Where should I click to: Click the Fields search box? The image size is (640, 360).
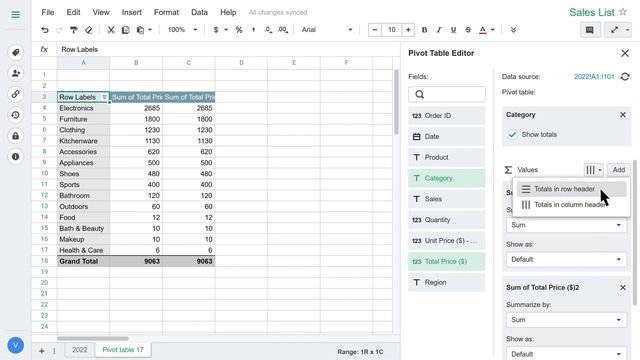point(447,94)
